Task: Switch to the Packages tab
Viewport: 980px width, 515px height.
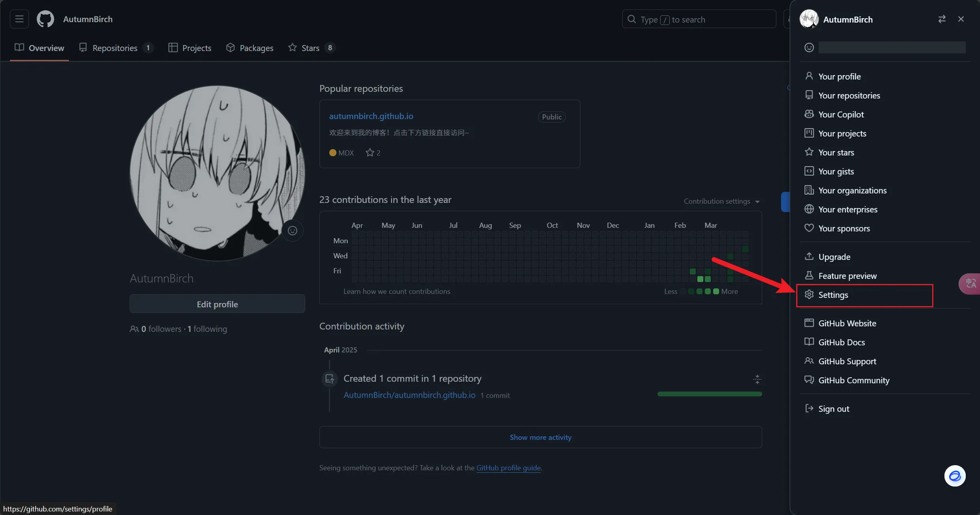Action: click(249, 48)
